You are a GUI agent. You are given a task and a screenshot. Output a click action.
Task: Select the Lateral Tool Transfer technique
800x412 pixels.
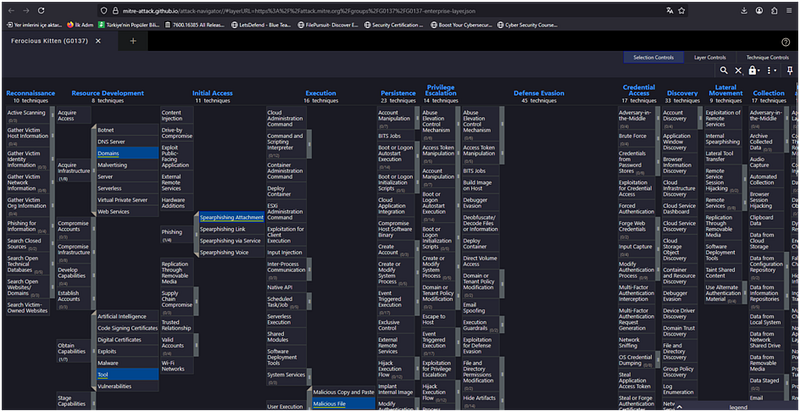[723, 156]
